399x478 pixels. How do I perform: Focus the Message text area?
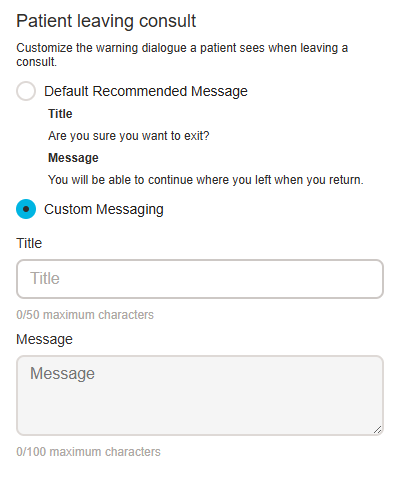point(200,395)
